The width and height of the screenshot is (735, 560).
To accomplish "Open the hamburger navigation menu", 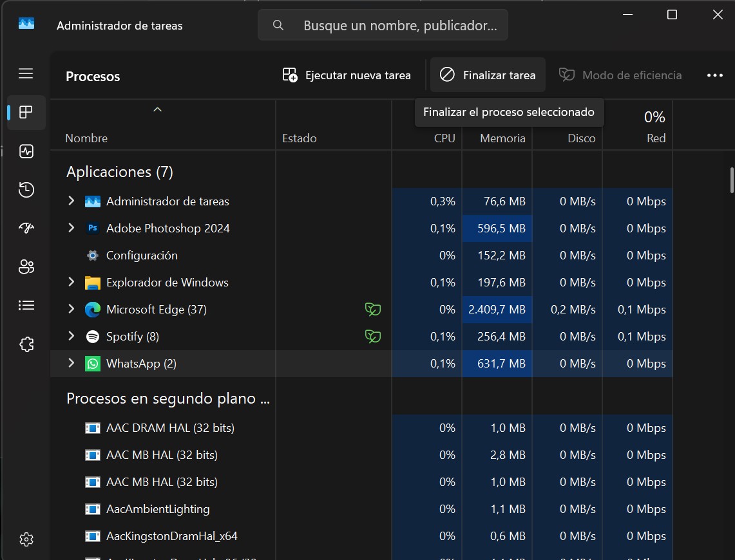I will pos(26,73).
